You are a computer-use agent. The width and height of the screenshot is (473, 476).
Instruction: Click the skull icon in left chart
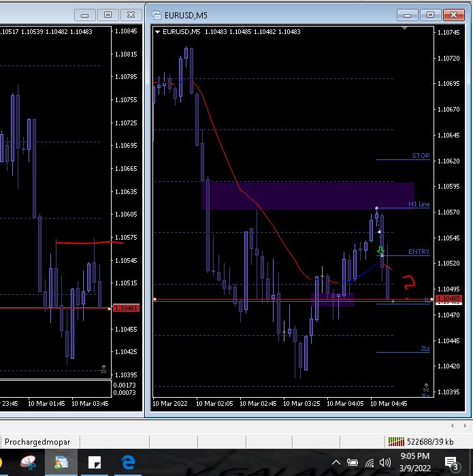click(x=103, y=369)
